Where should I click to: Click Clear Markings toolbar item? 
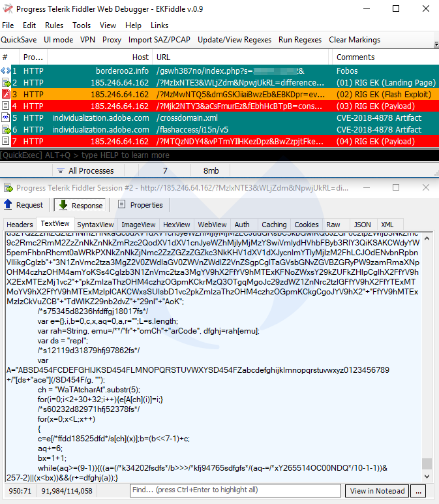[355, 40]
